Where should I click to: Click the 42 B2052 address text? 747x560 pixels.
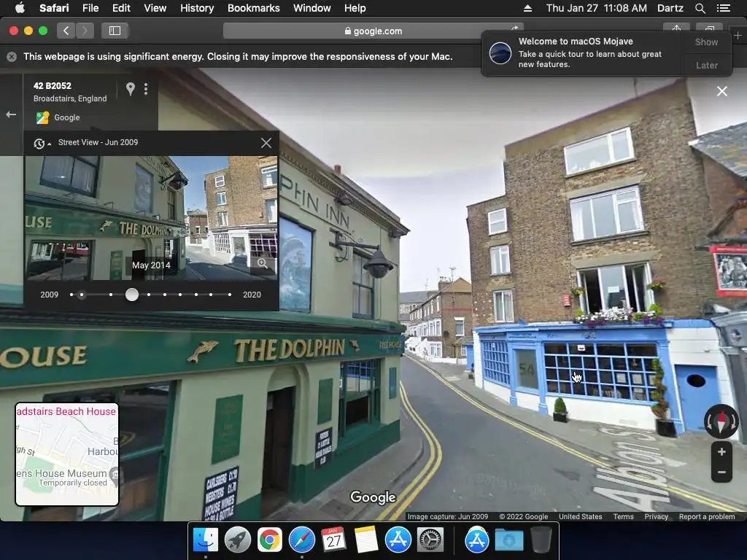point(53,86)
